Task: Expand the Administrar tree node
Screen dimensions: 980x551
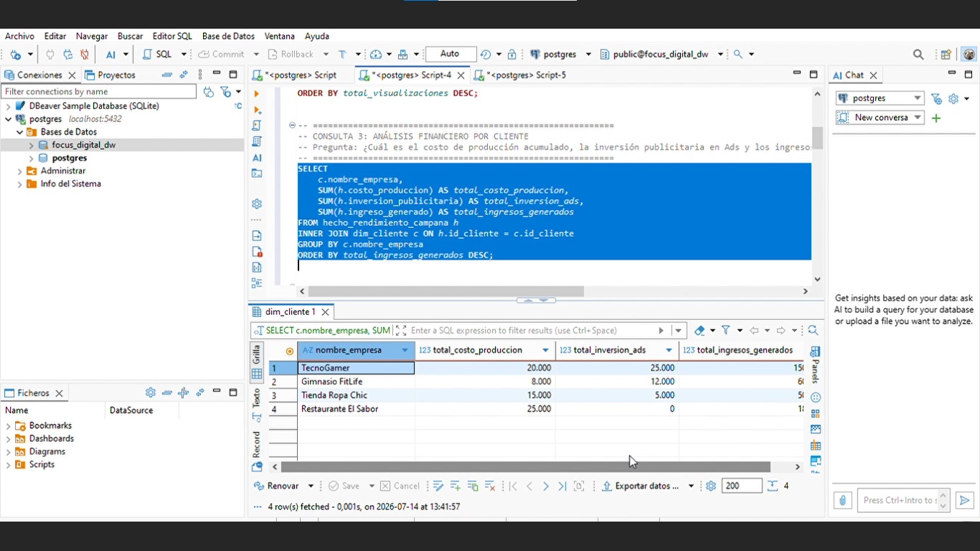Action: coord(20,171)
